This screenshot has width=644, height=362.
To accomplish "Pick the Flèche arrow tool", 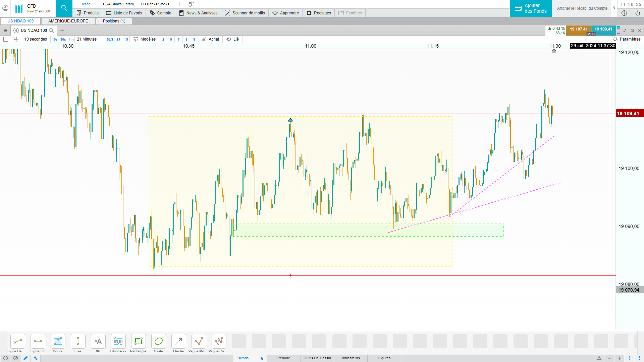I will pyautogui.click(x=178, y=342).
